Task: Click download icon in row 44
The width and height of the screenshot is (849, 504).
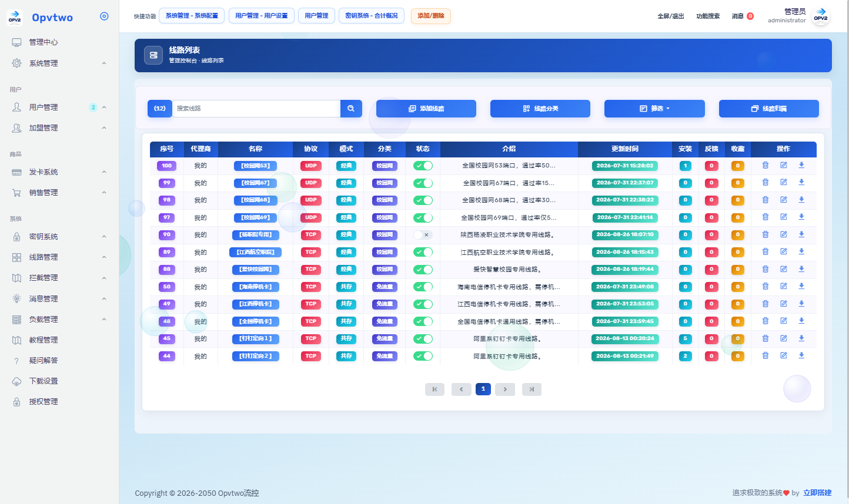Action: point(801,356)
